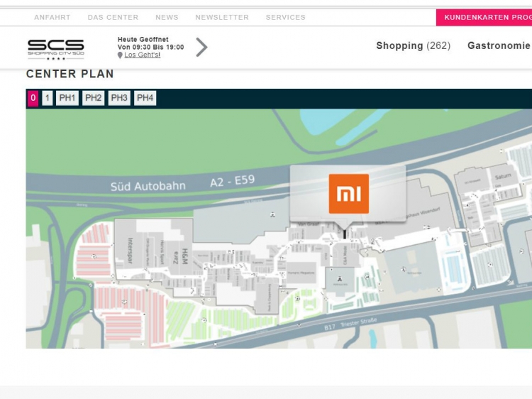
Task: Select parking deck PH4 level
Action: [145, 98]
